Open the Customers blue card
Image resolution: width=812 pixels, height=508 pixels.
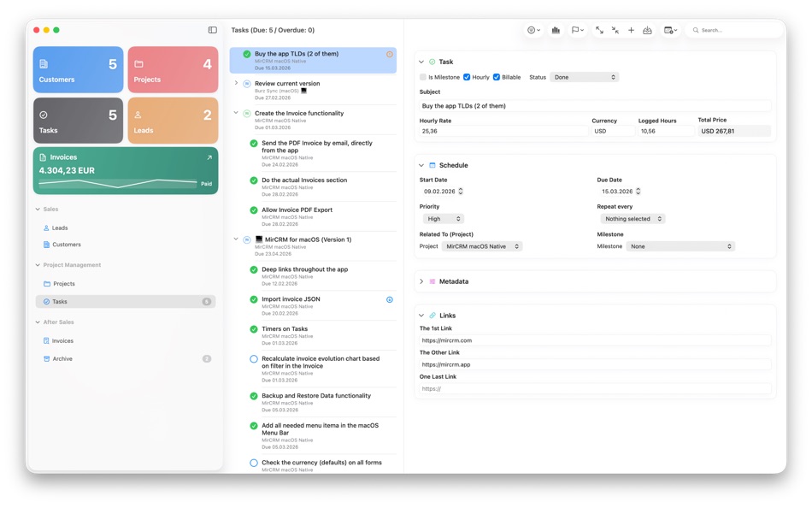coord(78,70)
